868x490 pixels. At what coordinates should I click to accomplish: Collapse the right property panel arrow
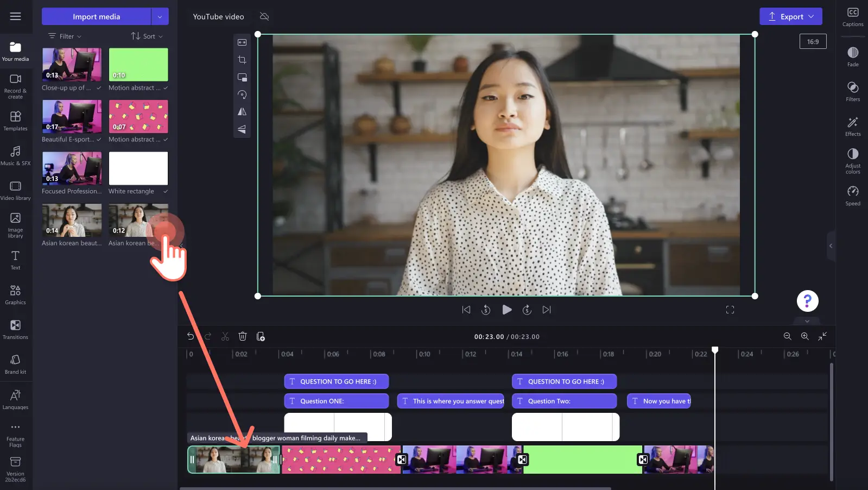[x=831, y=246]
